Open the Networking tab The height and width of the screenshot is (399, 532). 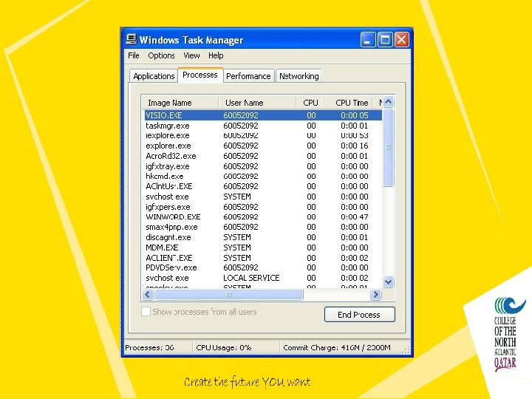pos(299,76)
